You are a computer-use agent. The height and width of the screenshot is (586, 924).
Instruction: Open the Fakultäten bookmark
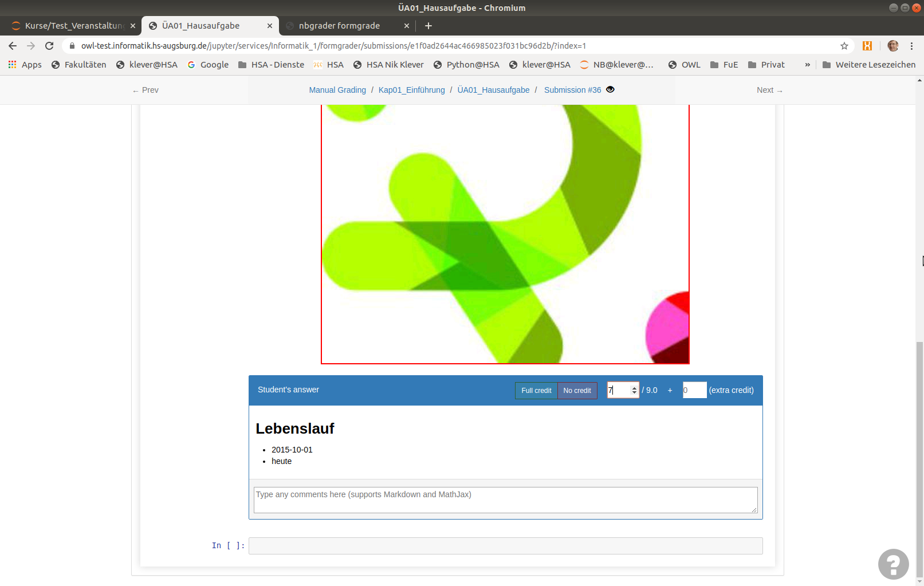(x=79, y=65)
